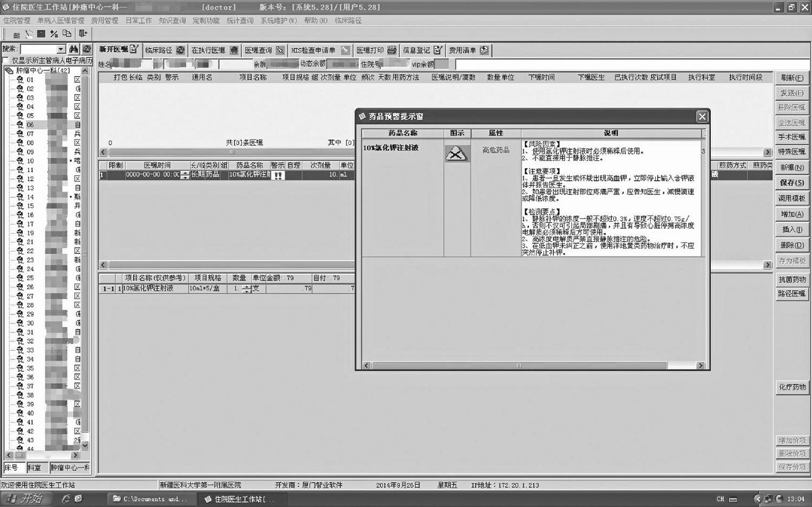Click the 刷新(F) button

click(x=792, y=78)
